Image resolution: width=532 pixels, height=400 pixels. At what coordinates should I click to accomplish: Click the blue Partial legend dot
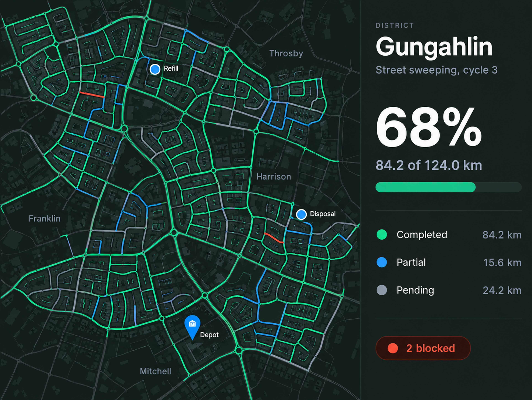coord(382,262)
